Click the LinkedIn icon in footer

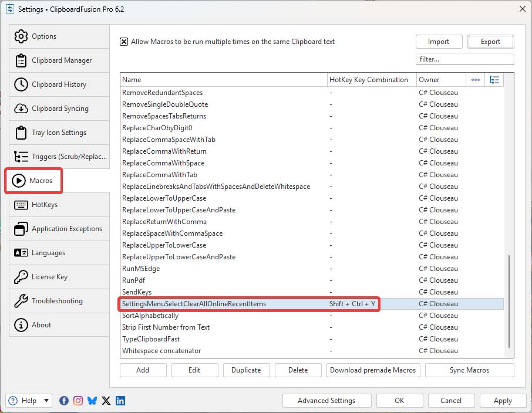coord(120,401)
